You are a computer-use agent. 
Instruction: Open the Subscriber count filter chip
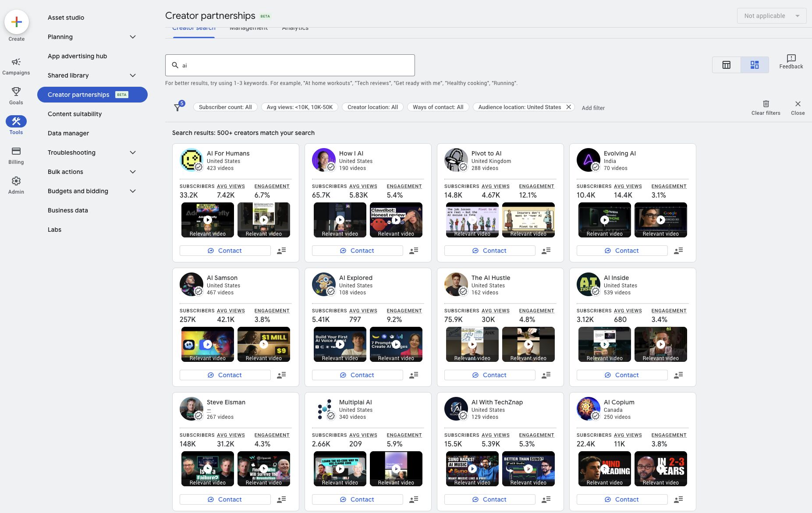(225, 107)
